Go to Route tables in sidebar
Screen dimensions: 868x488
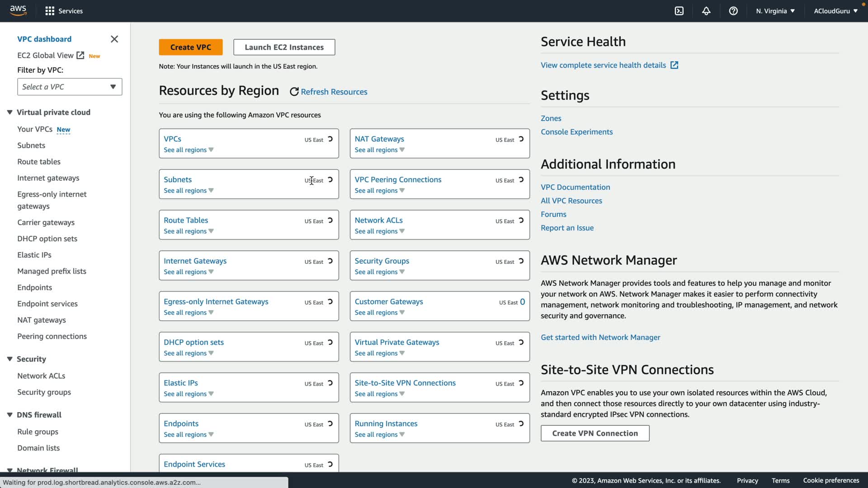[39, 162]
